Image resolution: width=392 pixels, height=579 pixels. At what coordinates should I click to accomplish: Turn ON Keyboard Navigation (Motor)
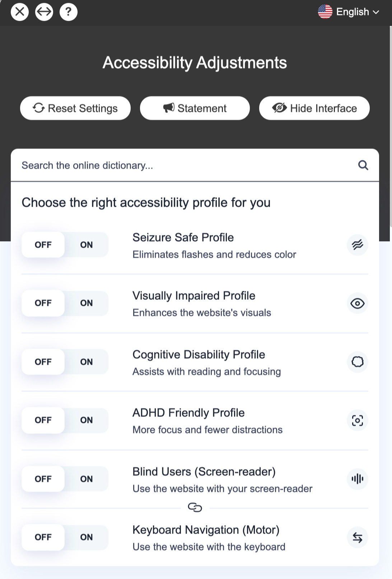tap(87, 537)
